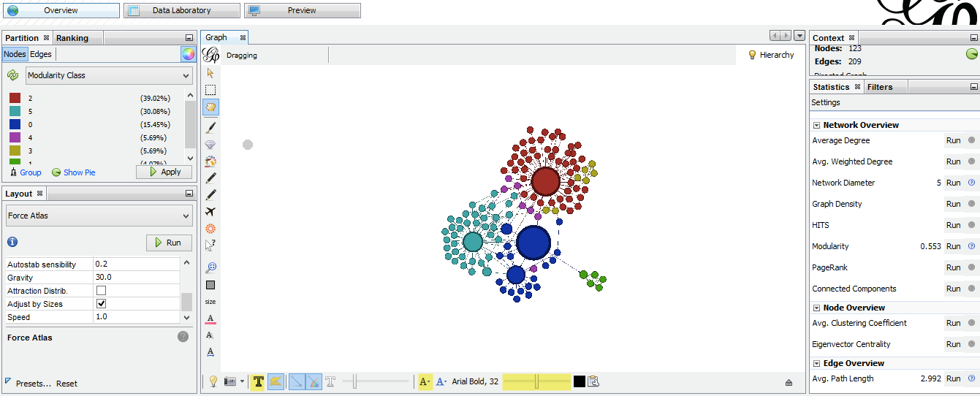Run Average Degree statistic
The image size is (980, 396).
point(953,140)
